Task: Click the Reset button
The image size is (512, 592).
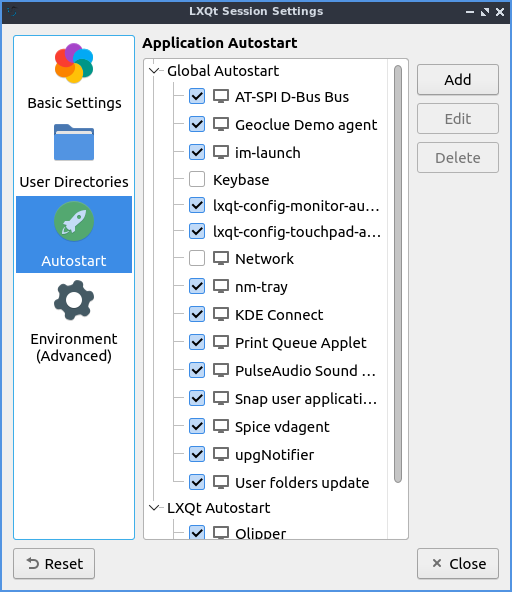Action: pos(54,564)
